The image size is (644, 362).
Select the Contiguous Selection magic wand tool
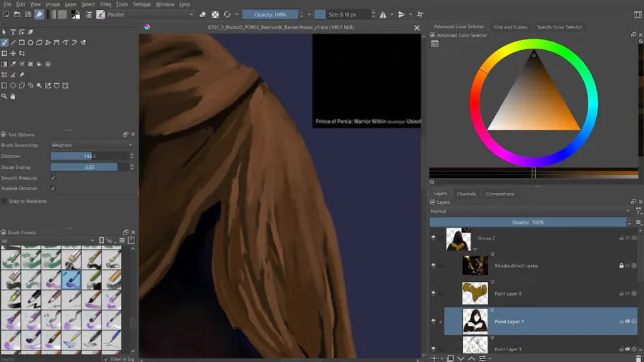point(39,86)
